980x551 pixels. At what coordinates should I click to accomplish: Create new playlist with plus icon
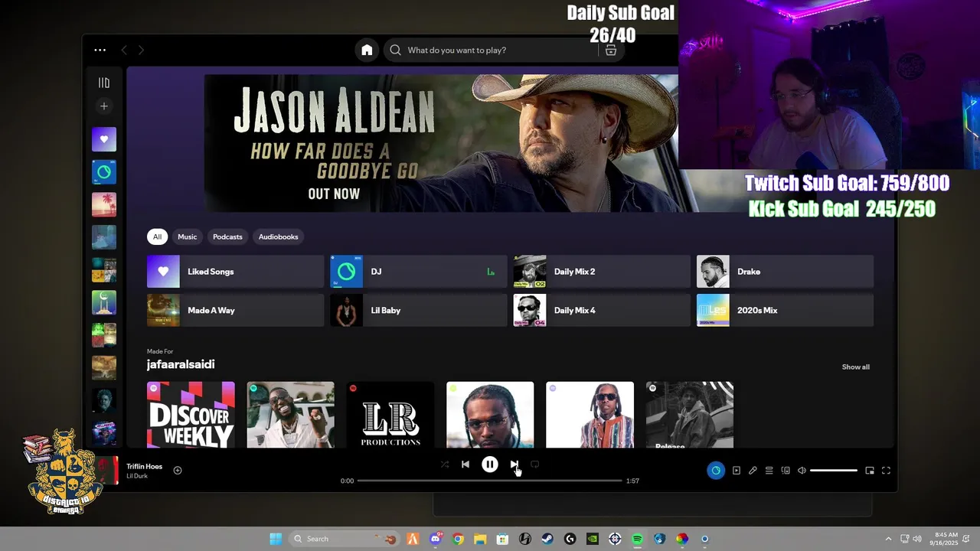click(x=104, y=106)
